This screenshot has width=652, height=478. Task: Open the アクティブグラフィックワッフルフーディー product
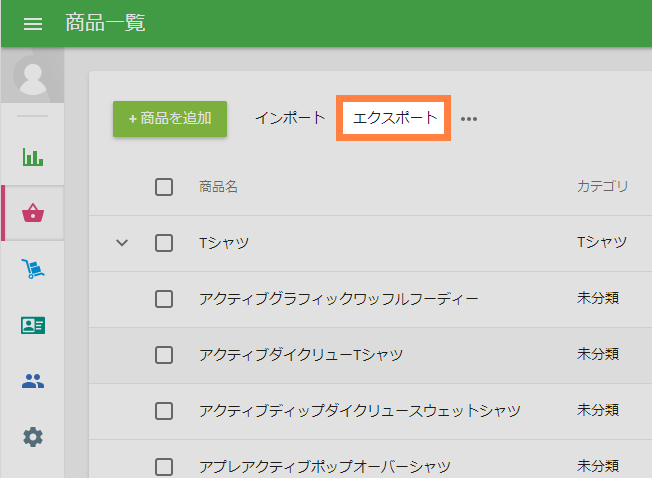(x=339, y=298)
